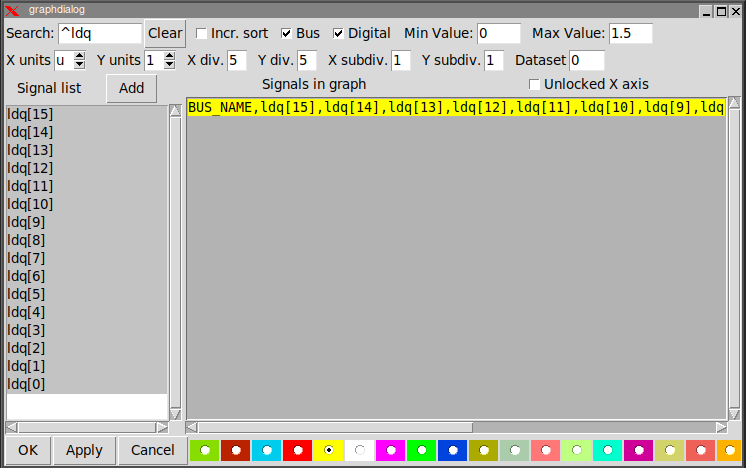Click the Apply button
The image size is (746, 468).
(84, 450)
